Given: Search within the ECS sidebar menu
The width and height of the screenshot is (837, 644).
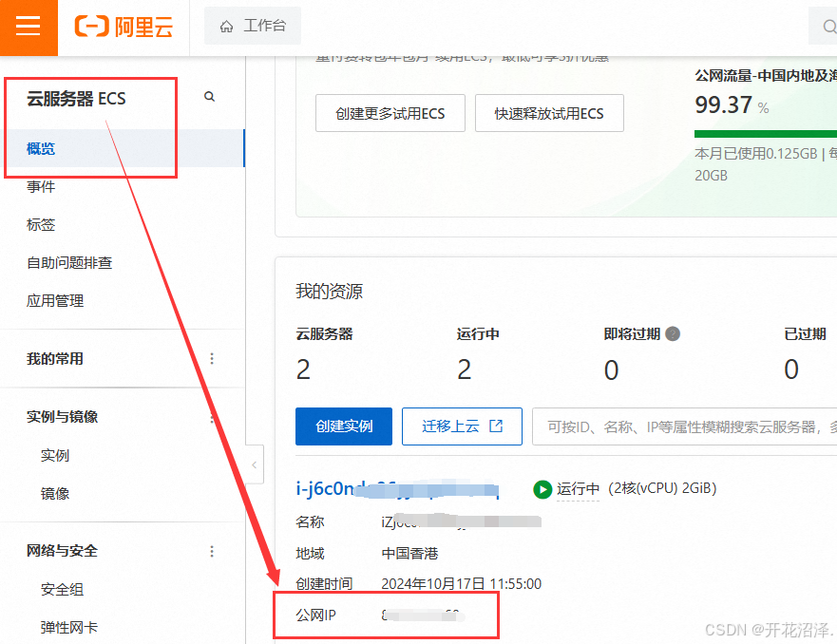Looking at the screenshot, I should (209, 97).
